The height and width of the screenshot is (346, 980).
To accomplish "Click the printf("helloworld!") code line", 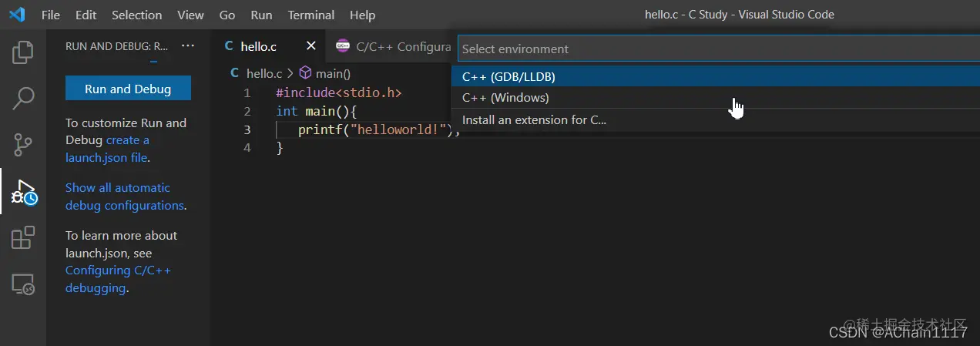I will coord(378,129).
